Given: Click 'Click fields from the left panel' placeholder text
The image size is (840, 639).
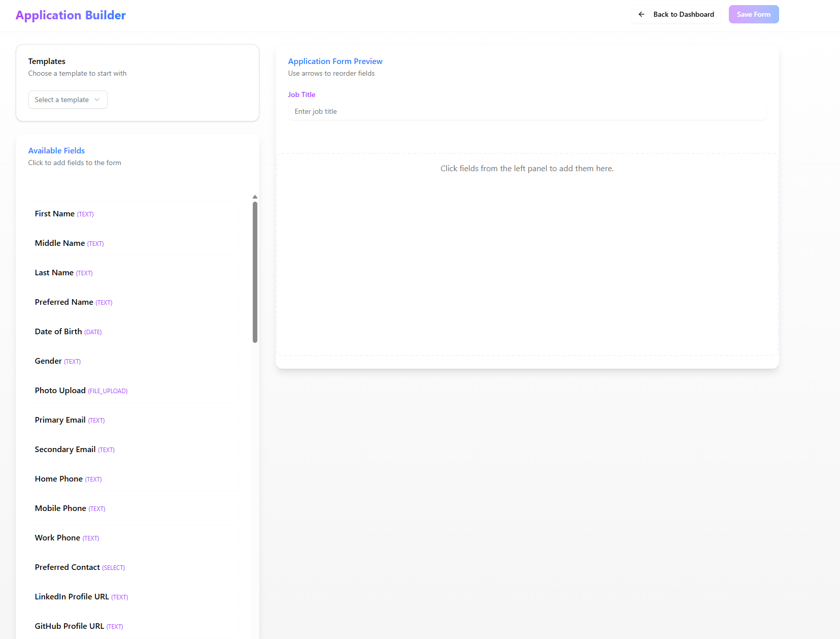Looking at the screenshot, I should [x=527, y=168].
